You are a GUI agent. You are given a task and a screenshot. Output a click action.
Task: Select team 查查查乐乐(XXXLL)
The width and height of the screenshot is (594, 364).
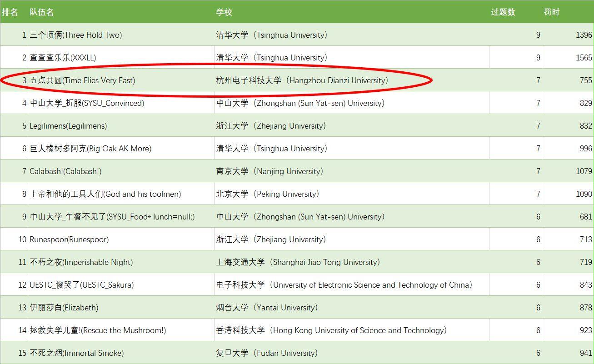coord(63,58)
